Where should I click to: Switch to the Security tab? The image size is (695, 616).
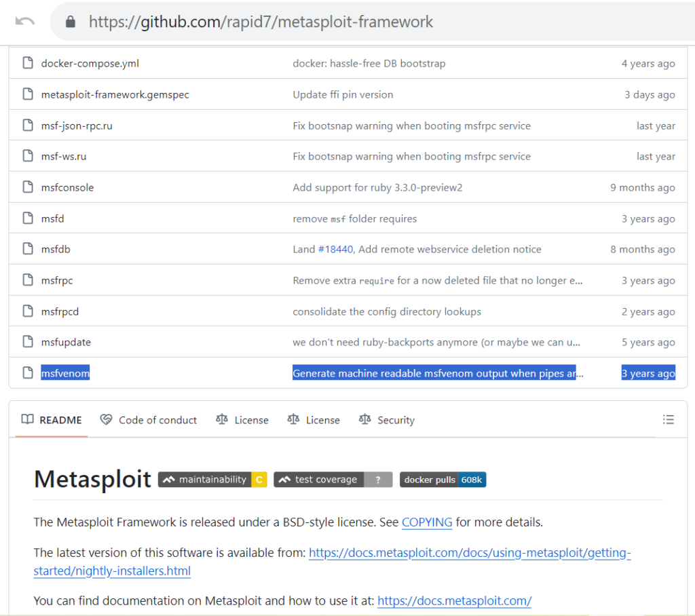click(386, 420)
